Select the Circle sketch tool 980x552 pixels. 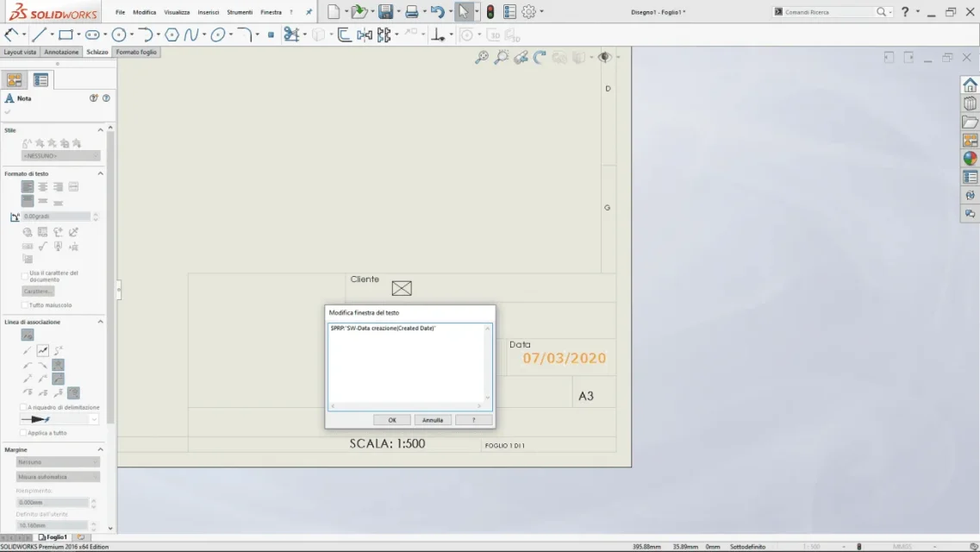119,35
